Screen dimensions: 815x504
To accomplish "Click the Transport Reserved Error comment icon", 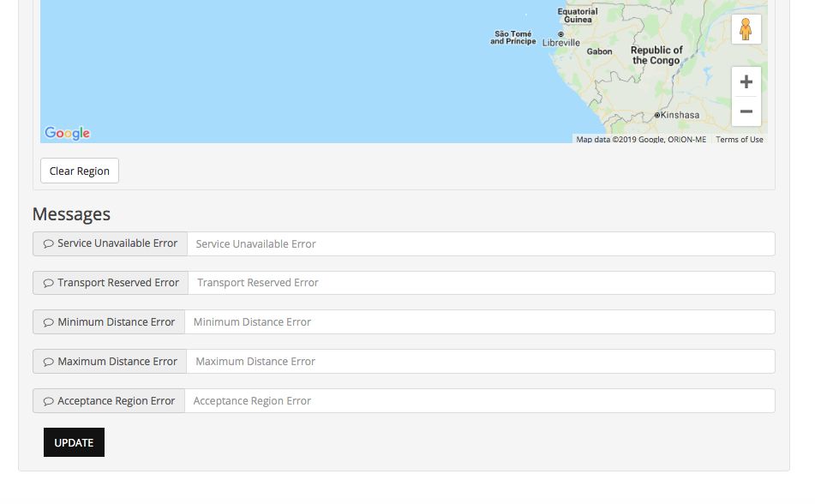I will [x=48, y=283].
